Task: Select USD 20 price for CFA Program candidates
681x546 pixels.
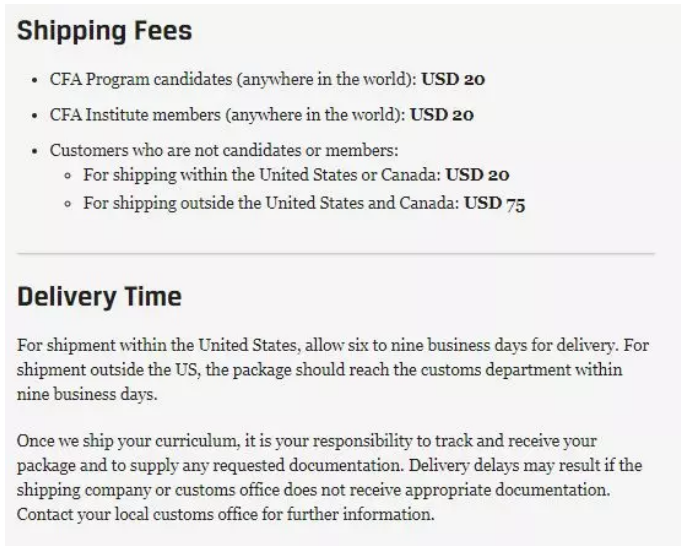Action: click(453, 78)
